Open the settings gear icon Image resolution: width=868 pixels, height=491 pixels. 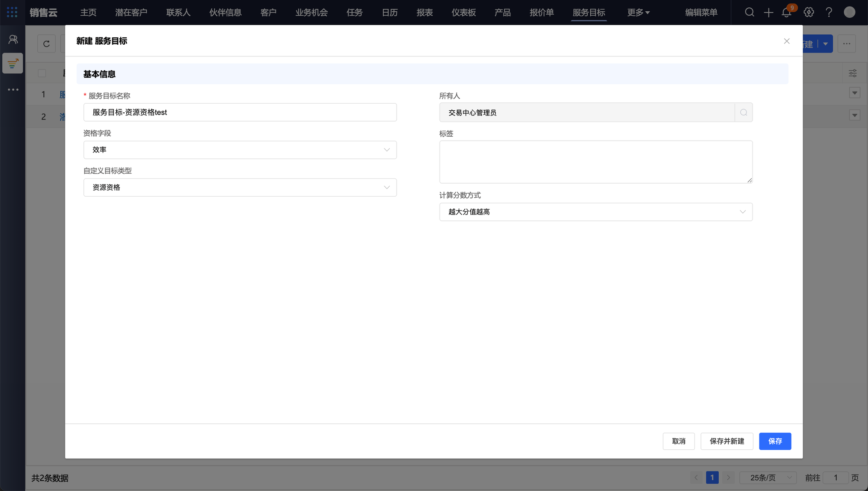pyautogui.click(x=809, y=12)
